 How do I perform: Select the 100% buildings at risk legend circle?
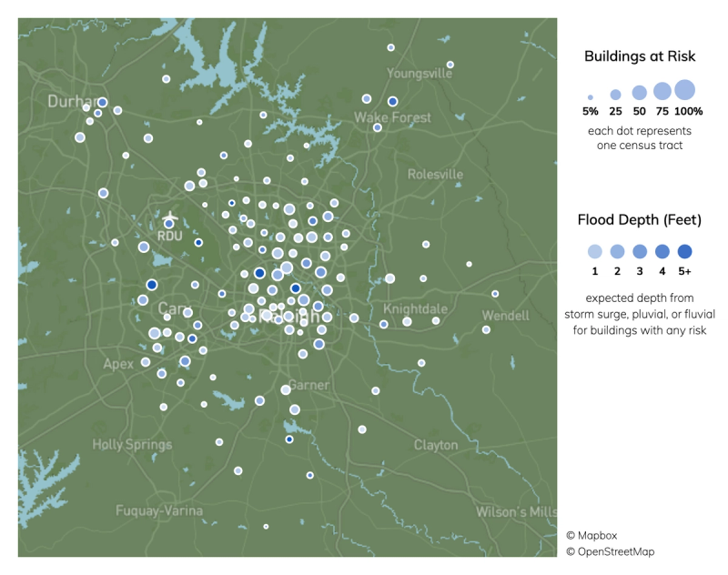coord(685,88)
